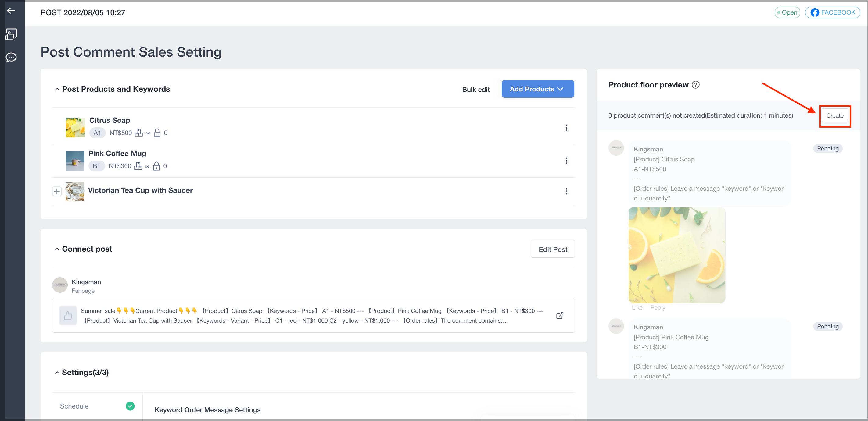Click the POST 2022/08/05 10:27 title

(x=83, y=12)
